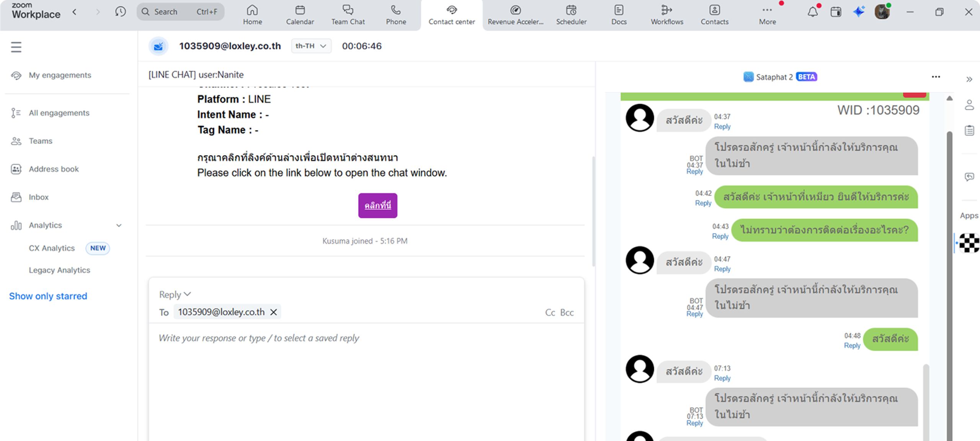
Task: Click the chat panel vertical scrollbar
Action: click(x=949, y=268)
